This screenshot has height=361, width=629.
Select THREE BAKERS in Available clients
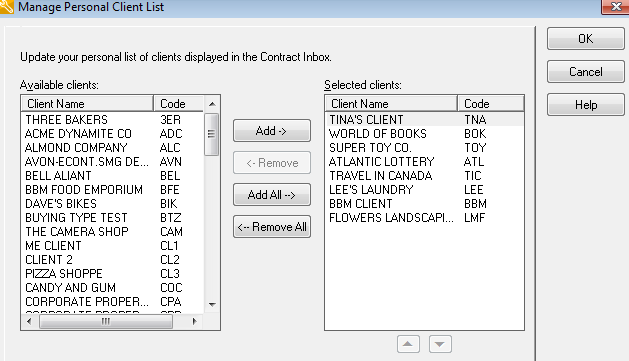112,120
